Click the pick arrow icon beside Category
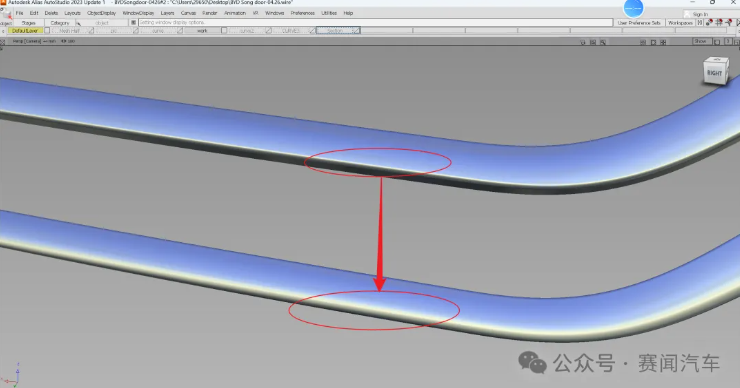Screen dimensions: 740x388 tap(79, 24)
